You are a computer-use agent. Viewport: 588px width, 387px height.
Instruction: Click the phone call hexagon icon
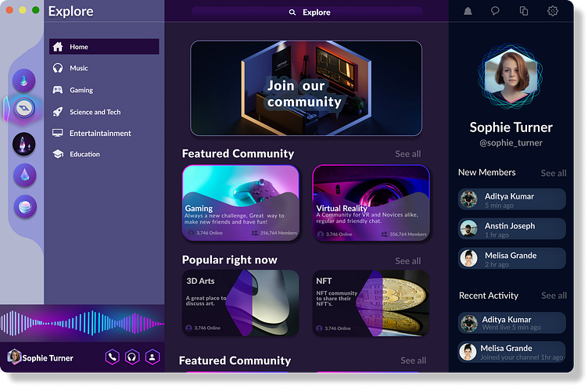[112, 357]
